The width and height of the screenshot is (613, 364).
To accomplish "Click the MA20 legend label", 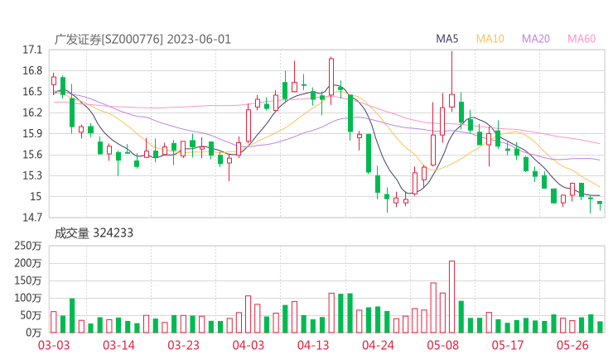I will click(536, 39).
